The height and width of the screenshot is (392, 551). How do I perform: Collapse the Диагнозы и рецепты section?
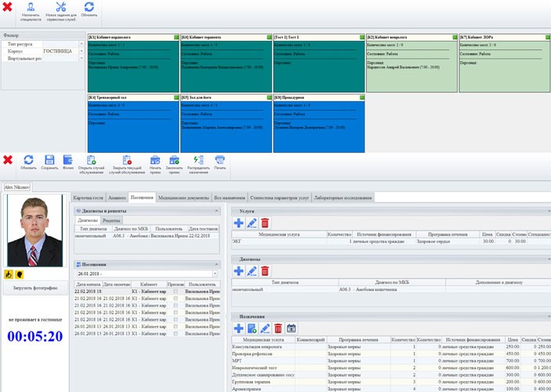point(216,211)
